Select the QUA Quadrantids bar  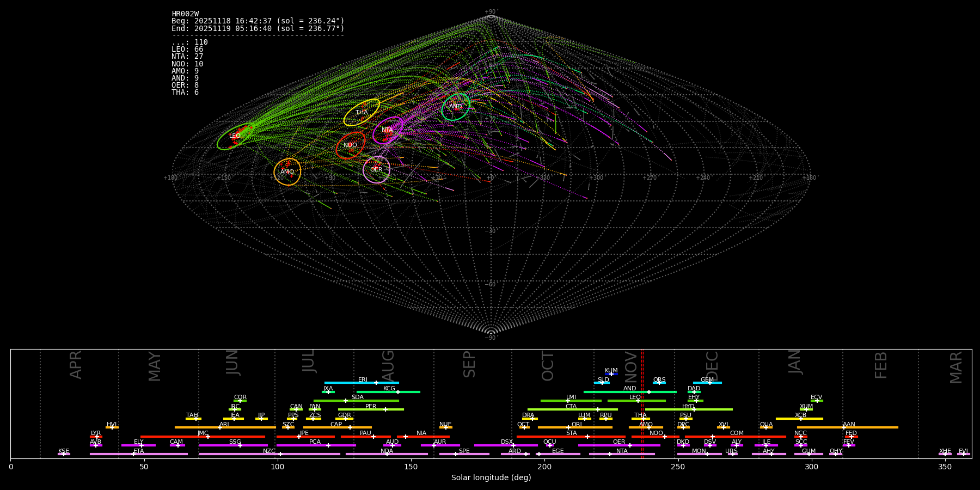(766, 427)
